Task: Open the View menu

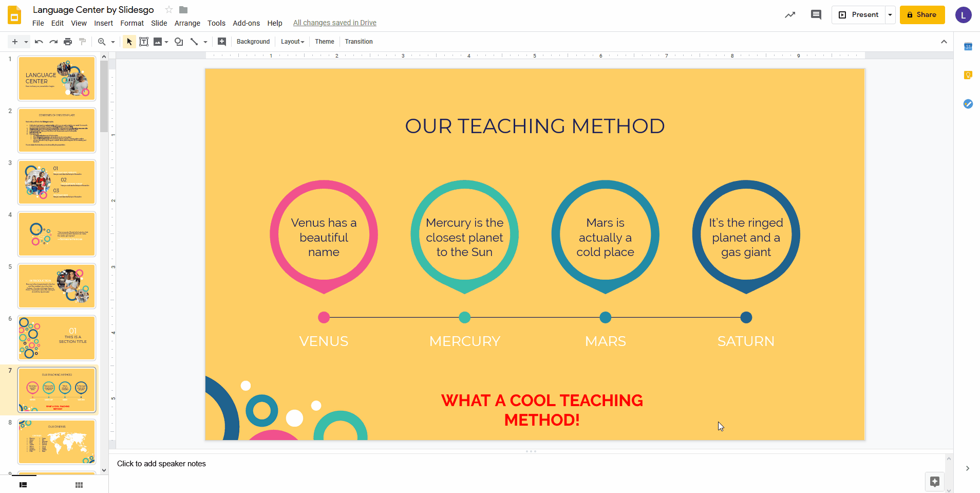Action: click(x=79, y=23)
